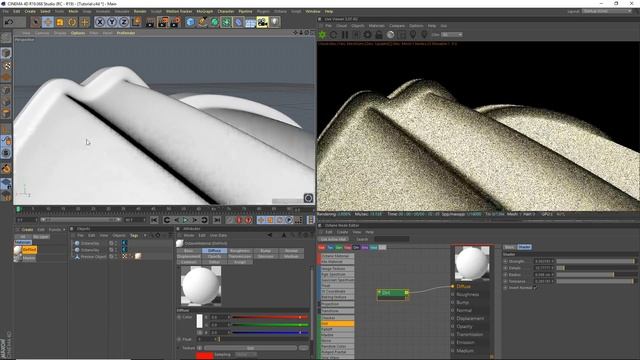Select the Dirt node in list

[x=338, y=324]
